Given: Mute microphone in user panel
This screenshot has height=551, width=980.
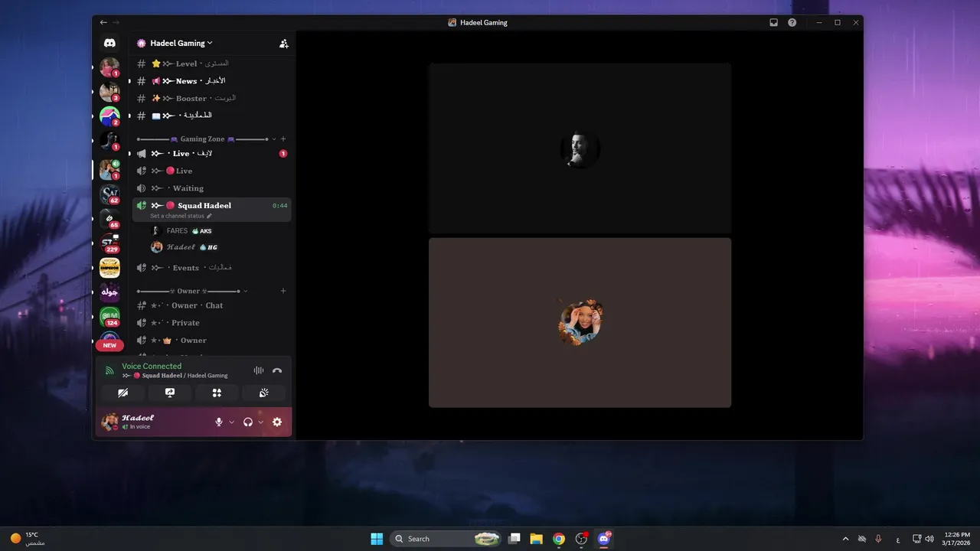Looking at the screenshot, I should [x=219, y=422].
